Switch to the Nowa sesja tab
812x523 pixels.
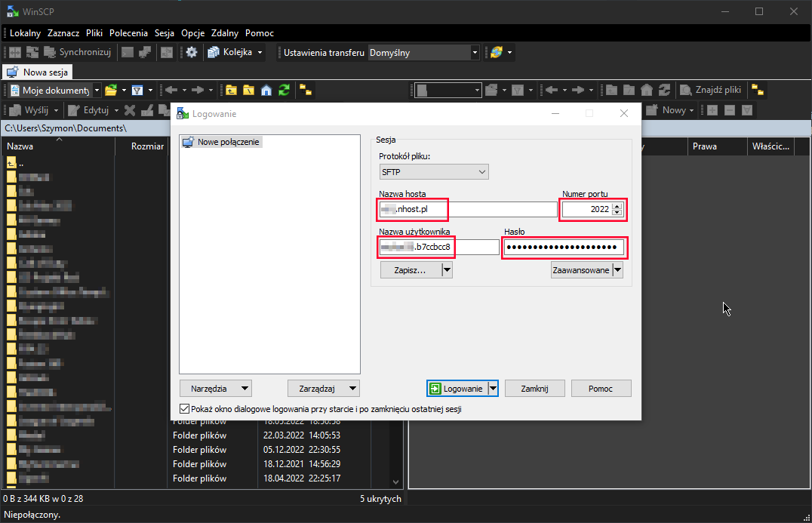37,72
